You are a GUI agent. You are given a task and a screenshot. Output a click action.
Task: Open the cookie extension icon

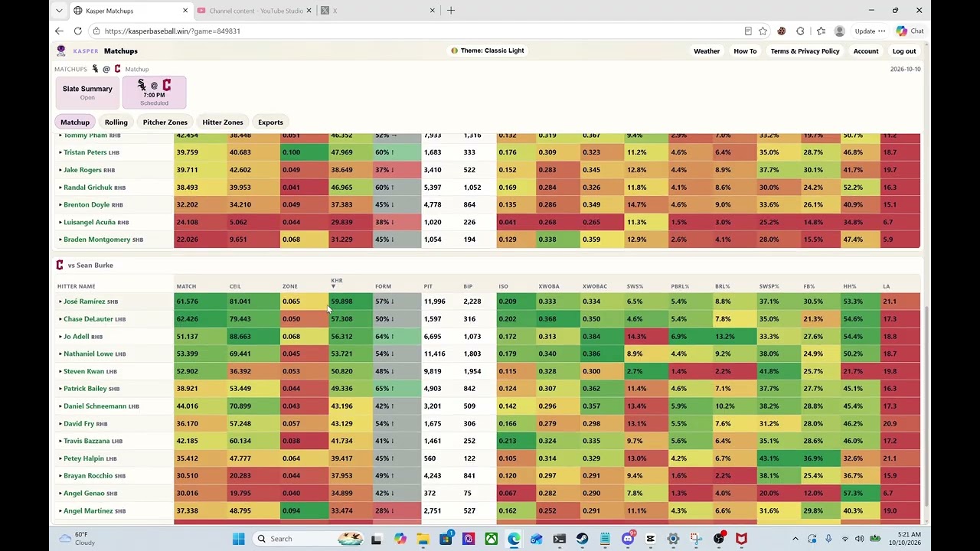coord(782,31)
